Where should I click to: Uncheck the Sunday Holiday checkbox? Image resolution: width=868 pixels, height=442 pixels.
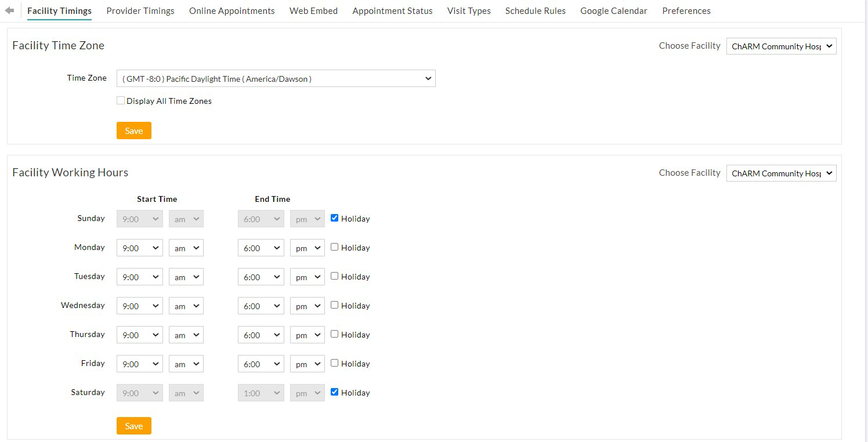(x=334, y=218)
